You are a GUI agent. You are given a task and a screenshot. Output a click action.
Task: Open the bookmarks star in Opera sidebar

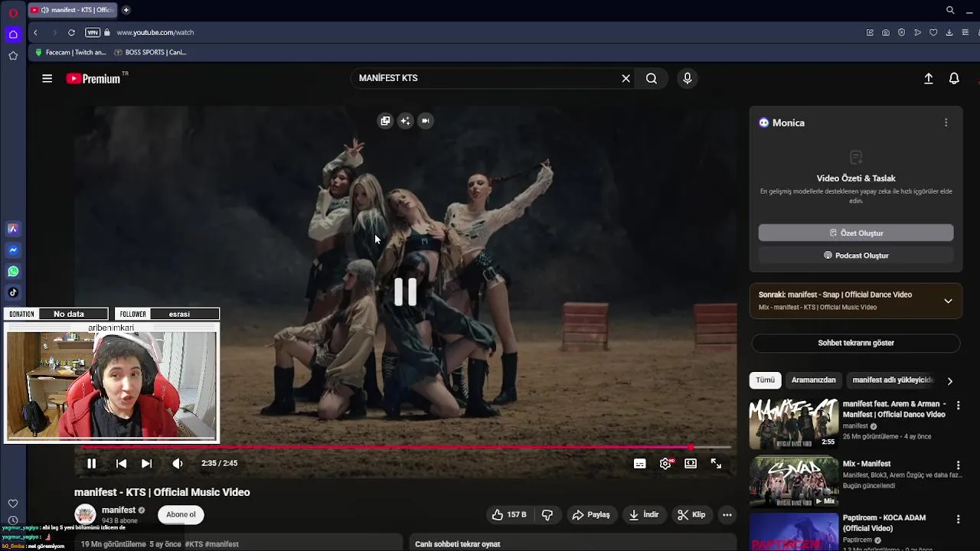13,56
